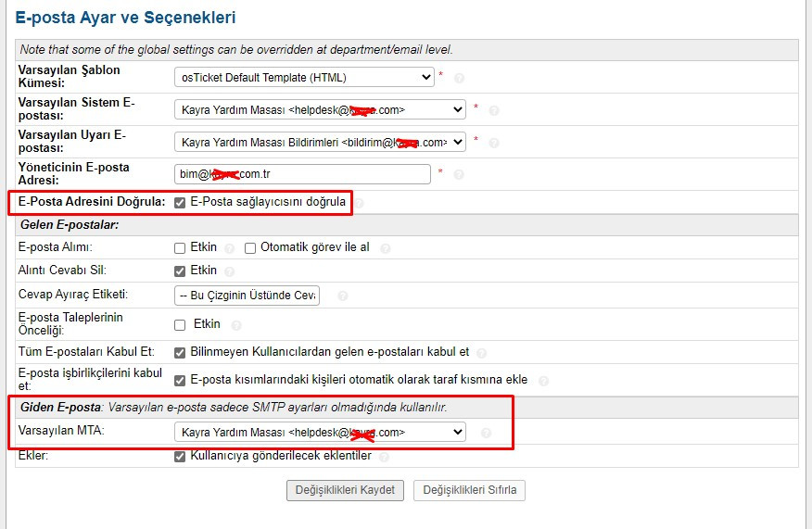
Task: Click Değişiklikleri Kaydet button
Action: tap(345, 490)
